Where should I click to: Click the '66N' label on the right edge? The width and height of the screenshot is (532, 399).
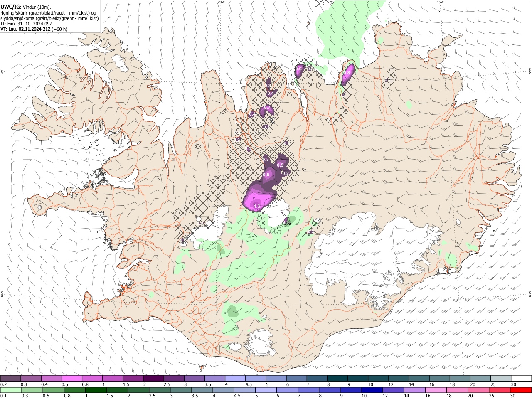pyautogui.click(x=530, y=71)
